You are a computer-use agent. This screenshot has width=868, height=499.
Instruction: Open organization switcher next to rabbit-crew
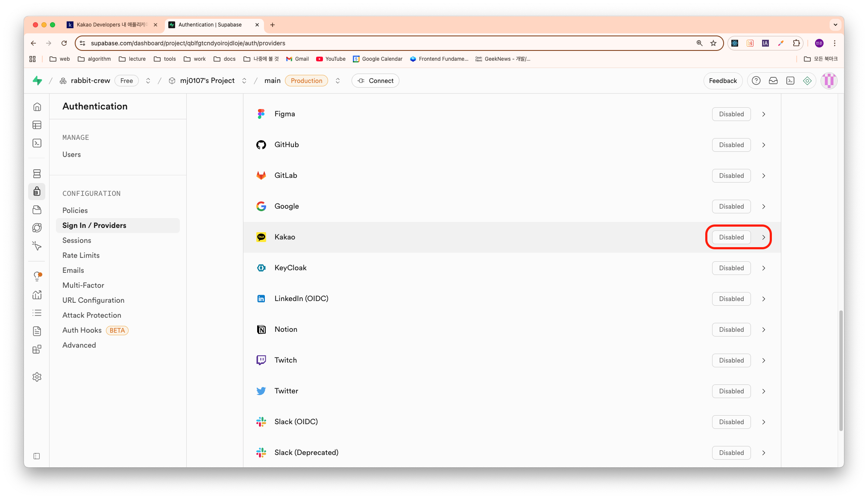tap(148, 81)
